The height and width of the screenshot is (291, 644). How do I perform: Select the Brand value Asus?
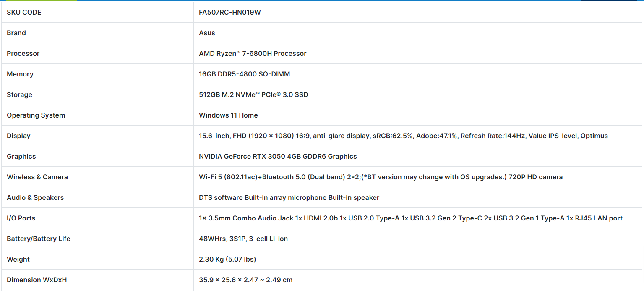click(x=207, y=33)
